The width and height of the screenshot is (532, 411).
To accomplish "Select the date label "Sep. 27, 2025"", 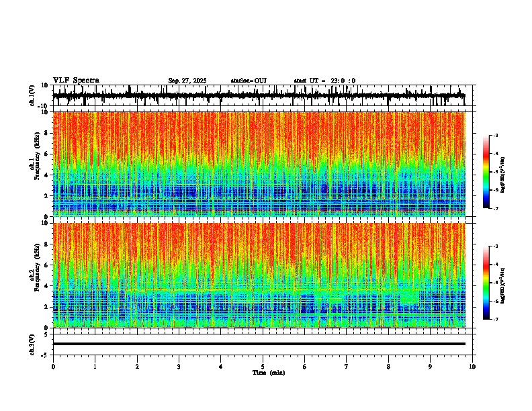I will 187,81.
